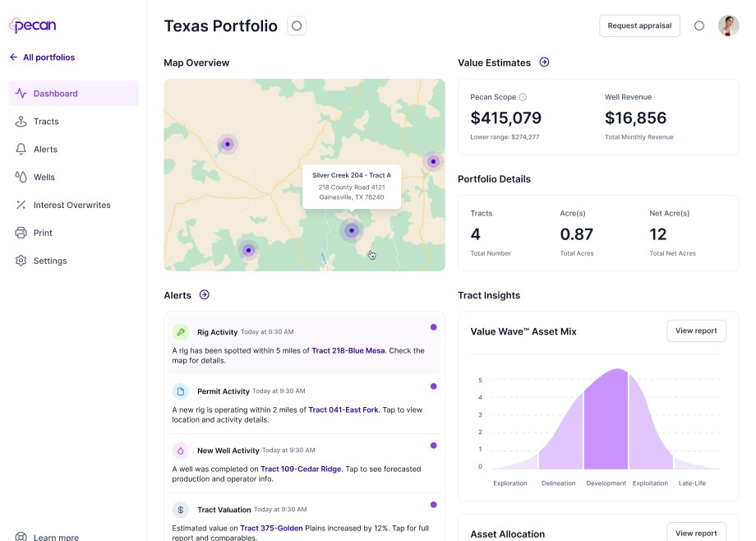Select the Silver Creek 204 map marker
756x541 pixels.
[x=352, y=230]
